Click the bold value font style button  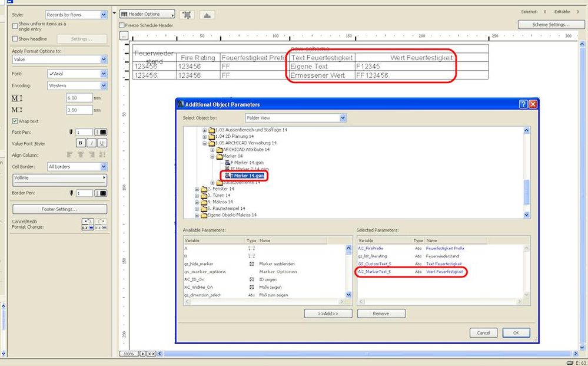(81, 143)
